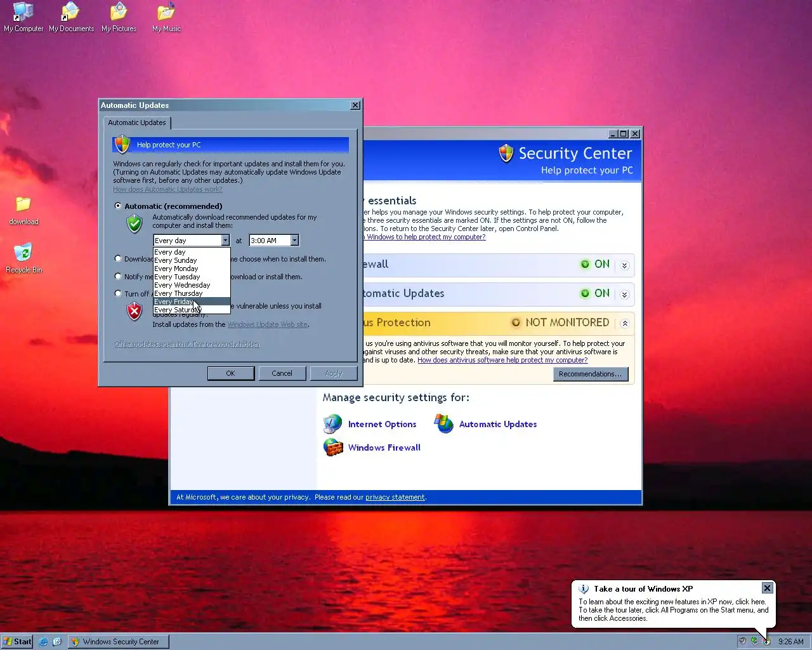Click the Security Center shield logo
Viewport: 812px width, 650px height.
tap(506, 153)
